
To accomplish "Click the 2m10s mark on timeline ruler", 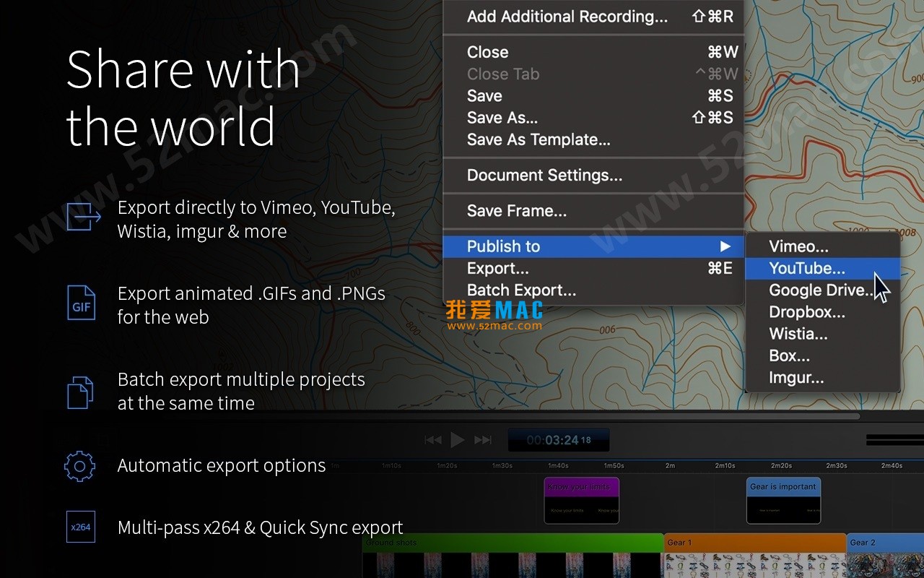I will click(725, 466).
